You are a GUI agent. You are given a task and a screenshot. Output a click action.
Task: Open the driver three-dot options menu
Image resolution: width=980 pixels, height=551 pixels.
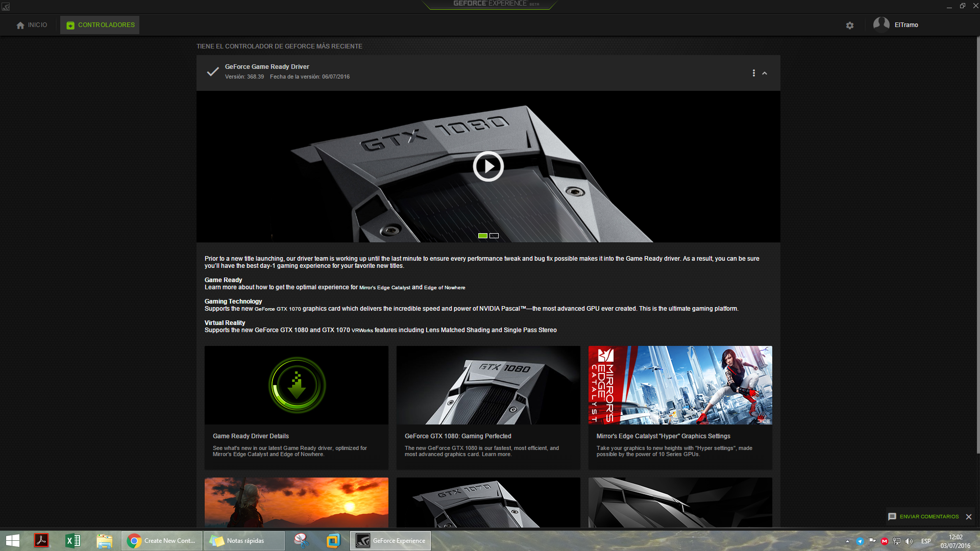[x=753, y=73]
